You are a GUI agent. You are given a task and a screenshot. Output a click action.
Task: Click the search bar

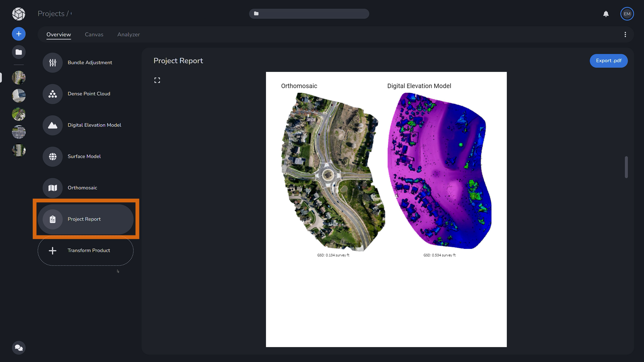(309, 13)
